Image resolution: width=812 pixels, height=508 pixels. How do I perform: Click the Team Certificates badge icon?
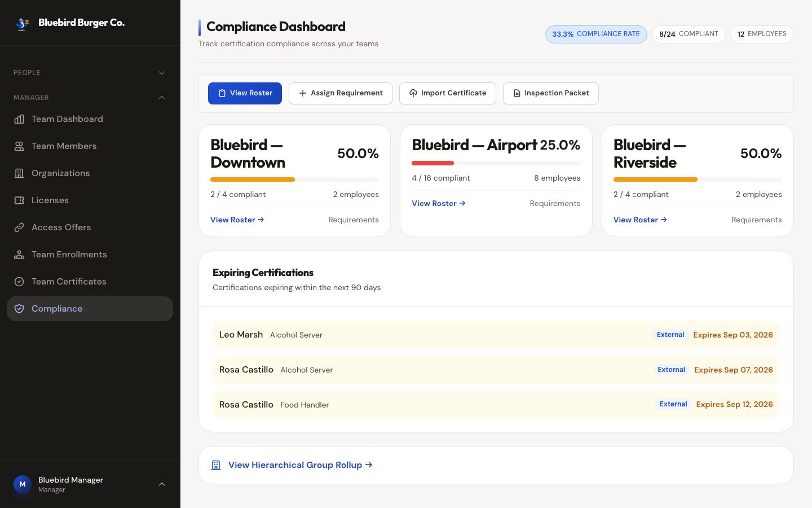coord(19,282)
